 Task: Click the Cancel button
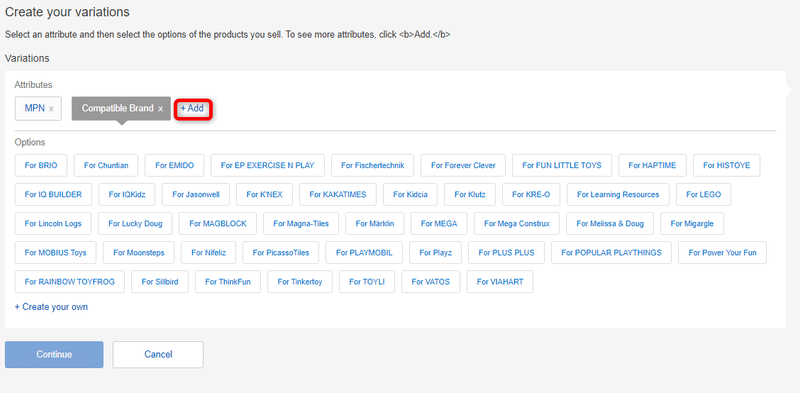coord(158,354)
